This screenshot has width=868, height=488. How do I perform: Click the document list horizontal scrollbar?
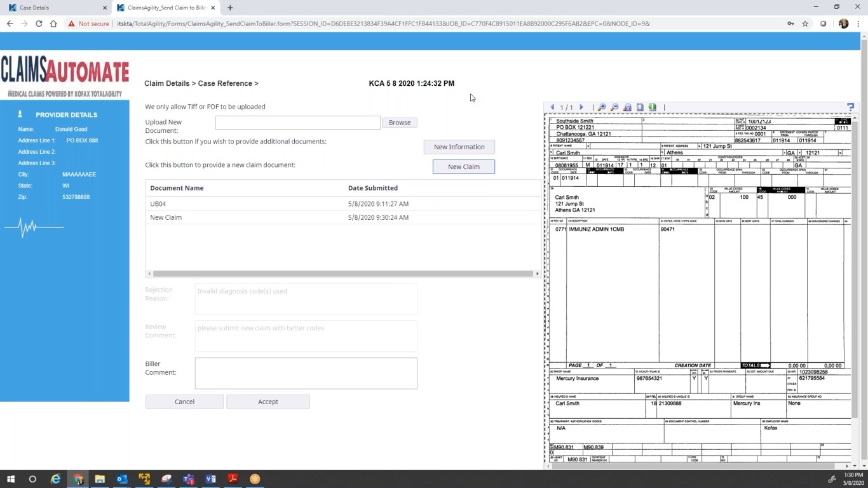[x=342, y=274]
